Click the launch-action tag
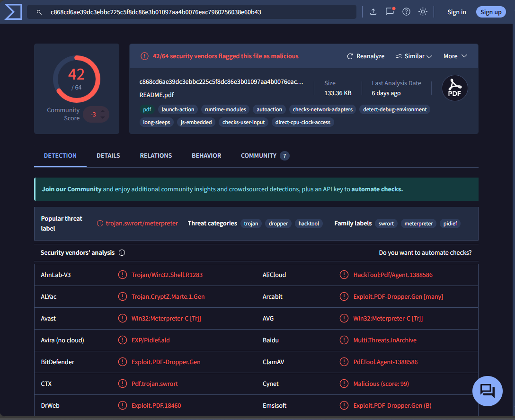 178,109
